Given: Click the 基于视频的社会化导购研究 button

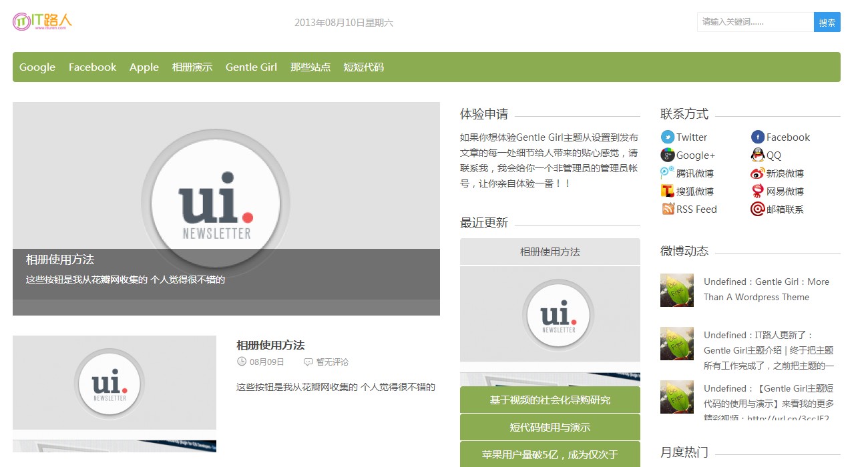Looking at the screenshot, I should coord(550,400).
